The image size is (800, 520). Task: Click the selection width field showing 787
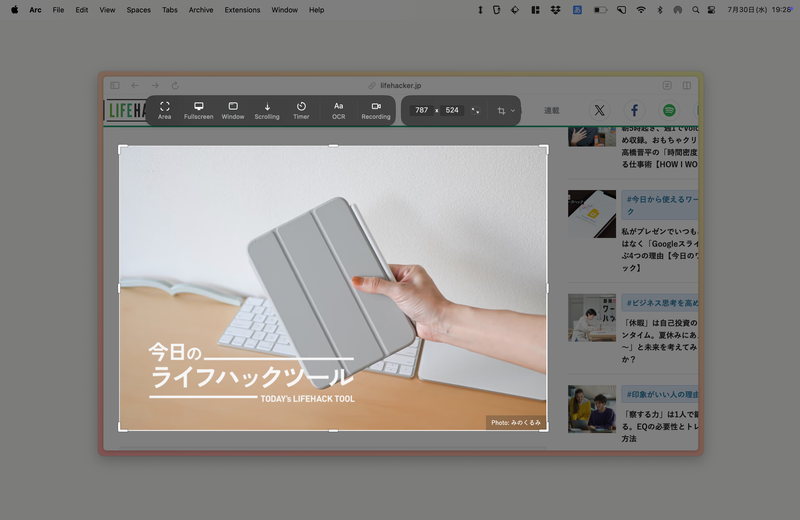421,110
